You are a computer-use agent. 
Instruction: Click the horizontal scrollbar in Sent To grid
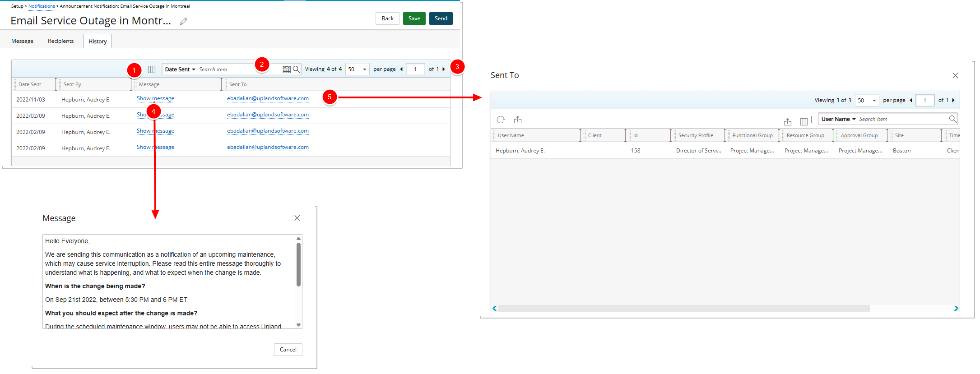[683, 309]
